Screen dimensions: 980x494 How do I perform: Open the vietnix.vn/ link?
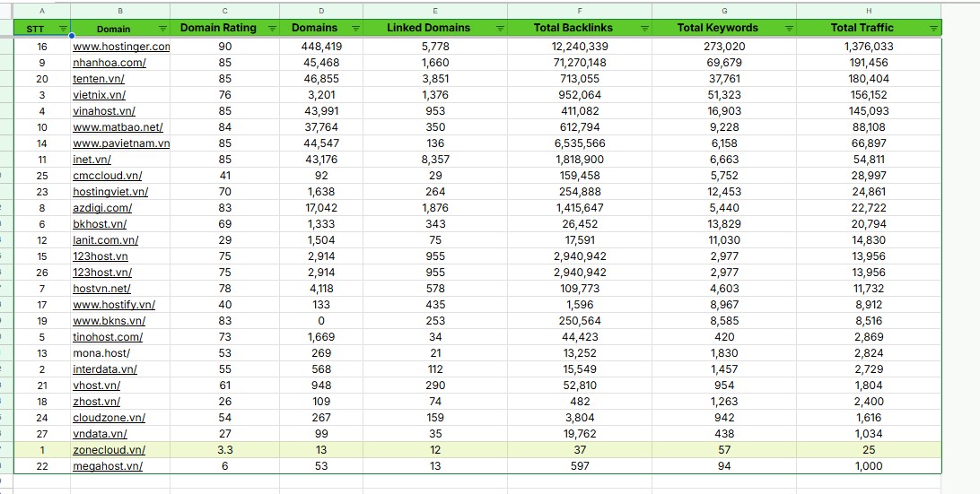point(100,95)
